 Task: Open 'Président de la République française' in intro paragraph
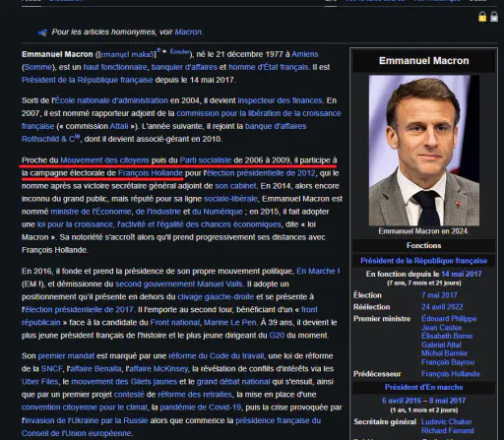[88, 80]
